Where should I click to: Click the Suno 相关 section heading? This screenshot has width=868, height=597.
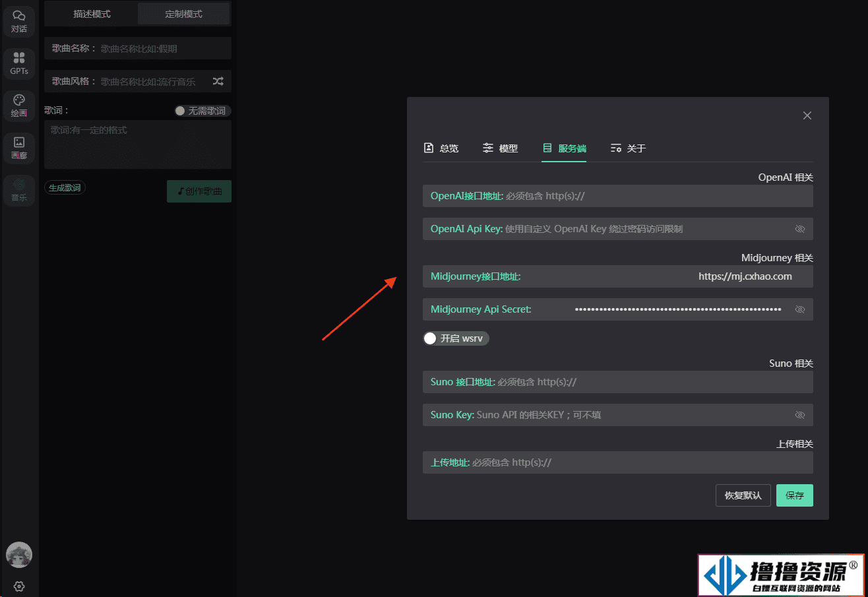pyautogui.click(x=791, y=363)
